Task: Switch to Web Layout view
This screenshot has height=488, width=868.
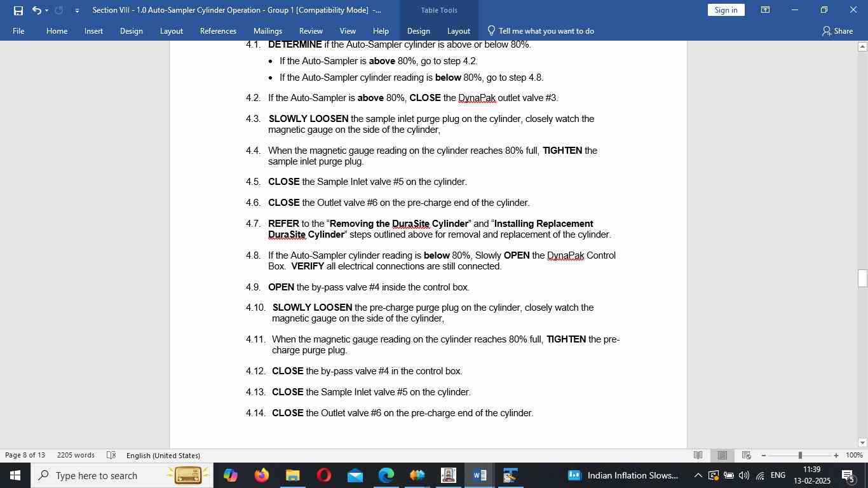Action: (x=747, y=455)
